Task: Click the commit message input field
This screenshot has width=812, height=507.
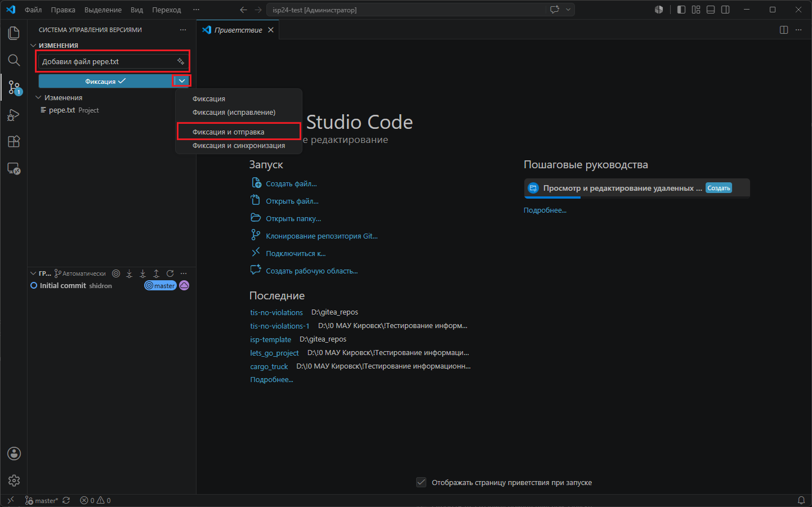Action: point(107,61)
